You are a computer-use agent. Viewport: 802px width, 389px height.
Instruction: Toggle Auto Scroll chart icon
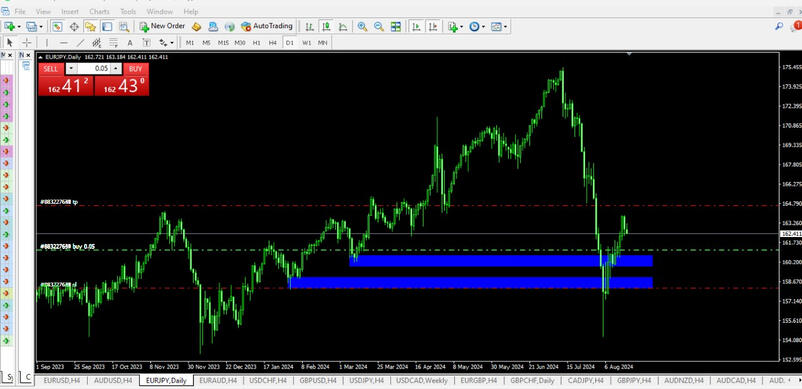416,27
